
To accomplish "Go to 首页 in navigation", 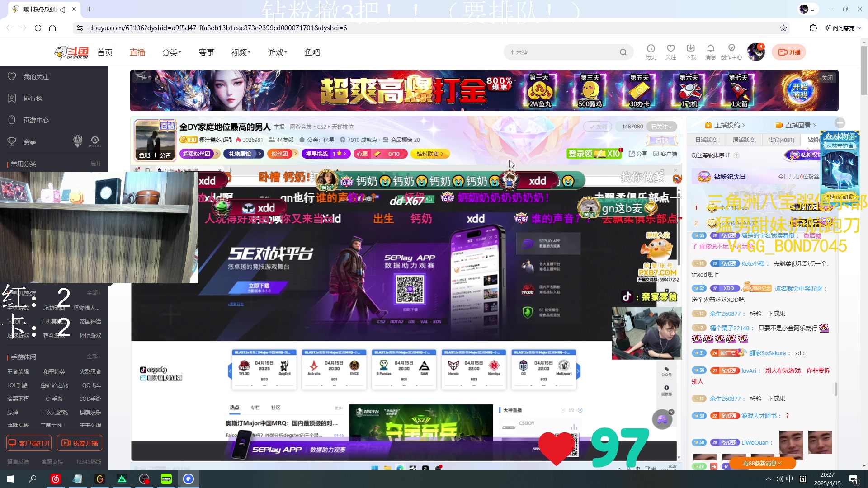I will (x=105, y=52).
